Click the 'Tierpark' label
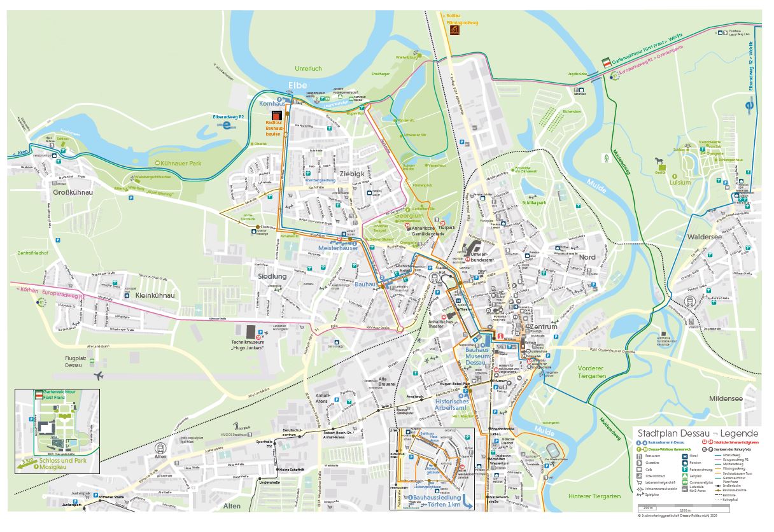Screen dimensions: 774x532 [x=448, y=228]
